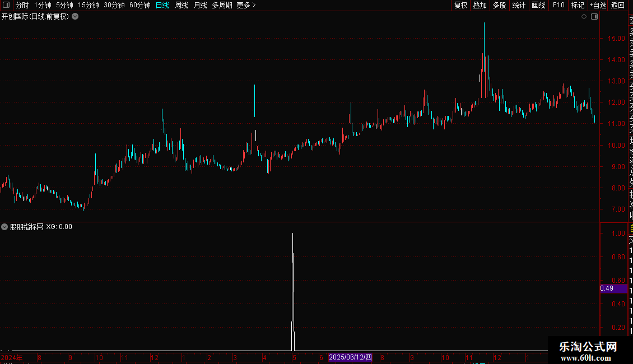Image resolution: width=633 pixels, height=364 pixels.
Task: Open 统计 statistics tool
Action: click(x=519, y=5)
